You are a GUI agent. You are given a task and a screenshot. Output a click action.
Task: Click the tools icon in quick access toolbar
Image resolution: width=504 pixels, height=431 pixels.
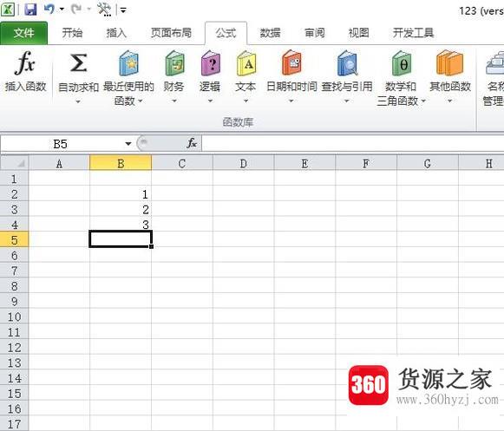tap(104, 10)
